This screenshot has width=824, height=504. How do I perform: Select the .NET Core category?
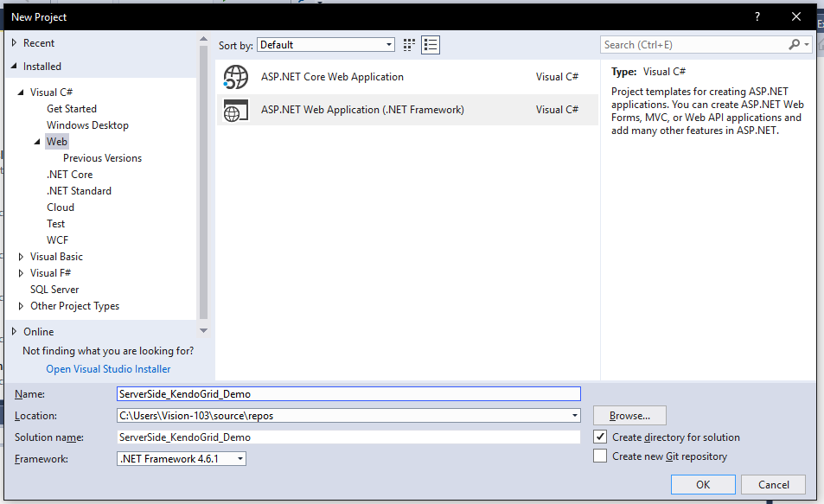click(x=70, y=174)
